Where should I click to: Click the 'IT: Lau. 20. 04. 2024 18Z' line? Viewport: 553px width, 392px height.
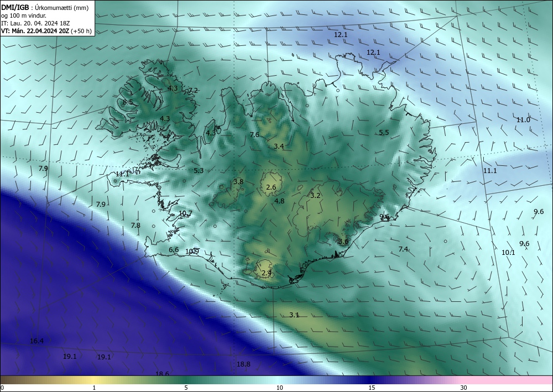35,23
